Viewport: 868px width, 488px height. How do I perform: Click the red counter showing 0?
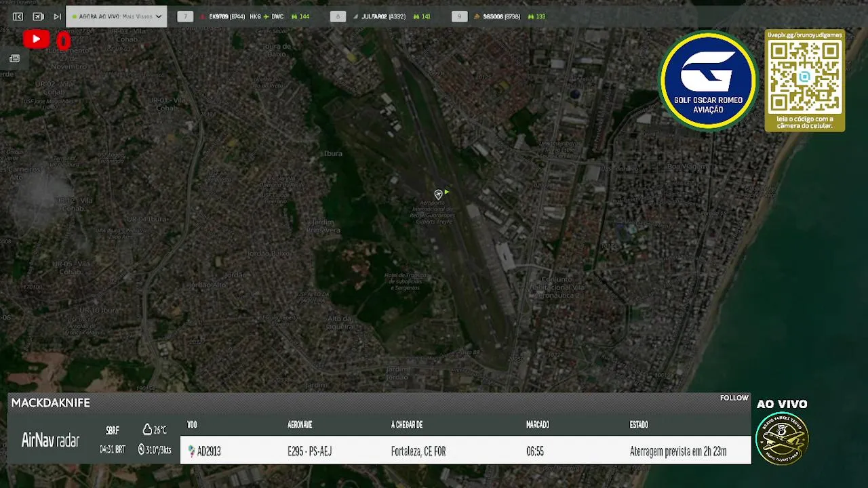pos(63,41)
